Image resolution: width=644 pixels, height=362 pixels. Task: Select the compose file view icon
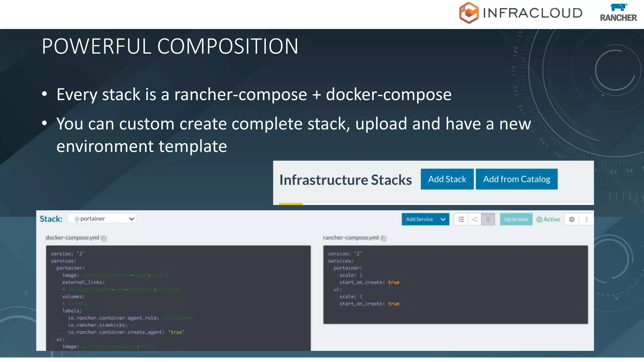pos(488,219)
